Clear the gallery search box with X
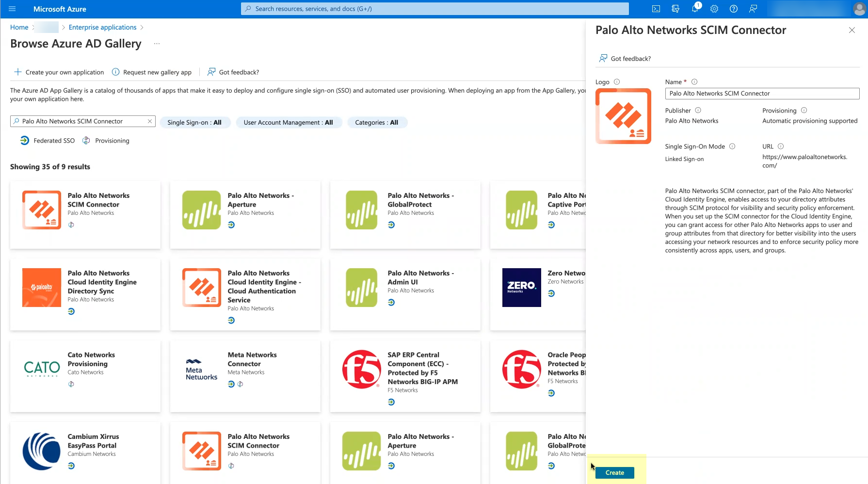The width and height of the screenshot is (868, 484). [x=150, y=121]
